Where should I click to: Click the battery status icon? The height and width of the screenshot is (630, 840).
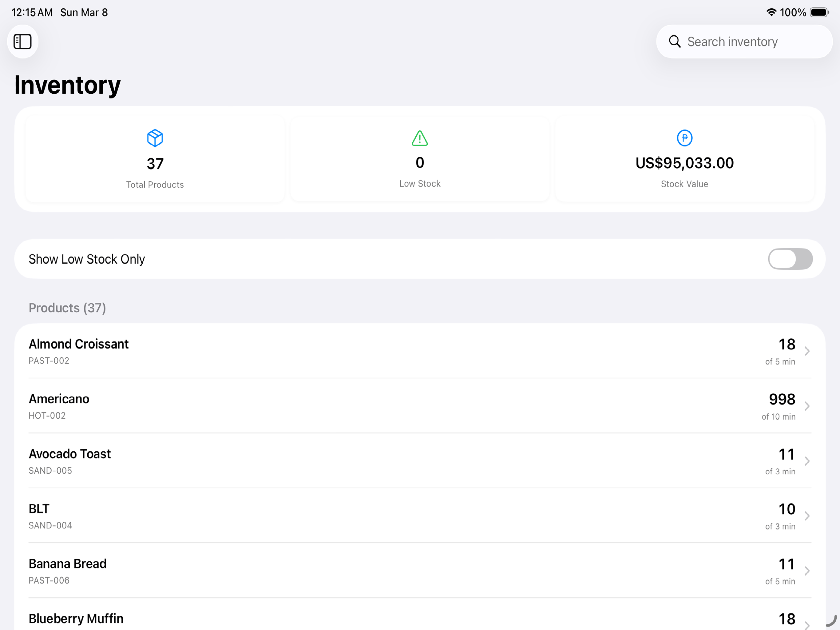pyautogui.click(x=819, y=12)
